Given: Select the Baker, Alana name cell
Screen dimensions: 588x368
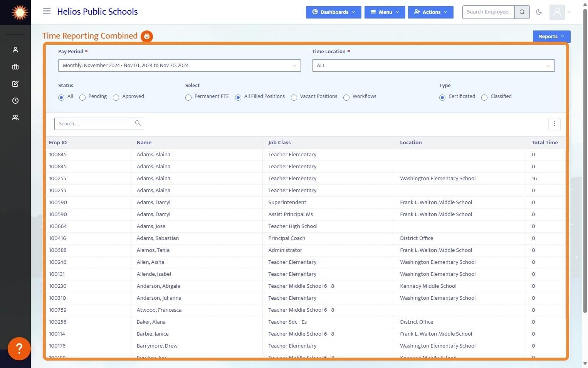Looking at the screenshot, I should tap(151, 322).
